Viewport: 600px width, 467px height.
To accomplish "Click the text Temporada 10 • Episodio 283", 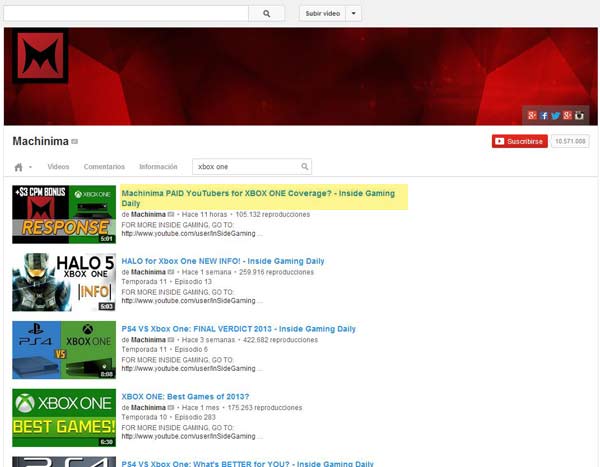I will [x=168, y=417].
